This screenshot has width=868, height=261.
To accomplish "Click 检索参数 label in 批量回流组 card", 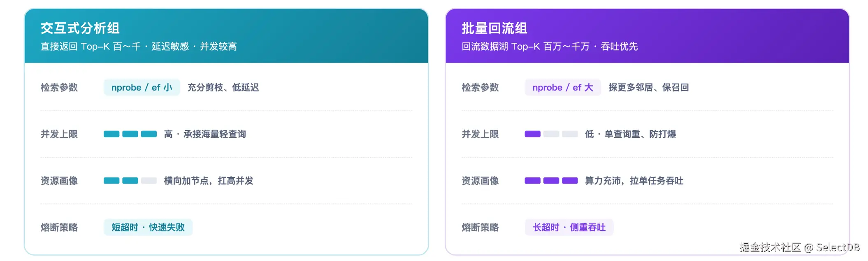I will pyautogui.click(x=480, y=87).
